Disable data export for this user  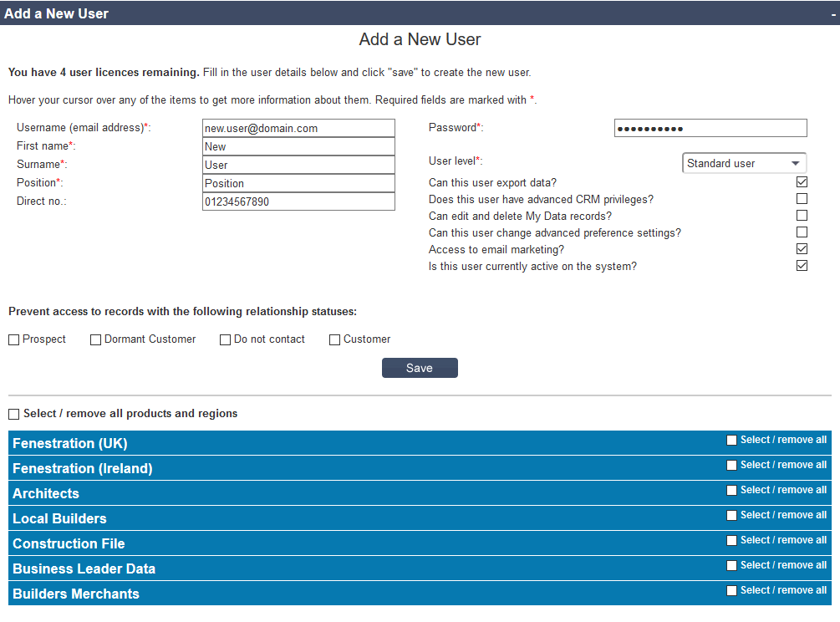point(802,181)
